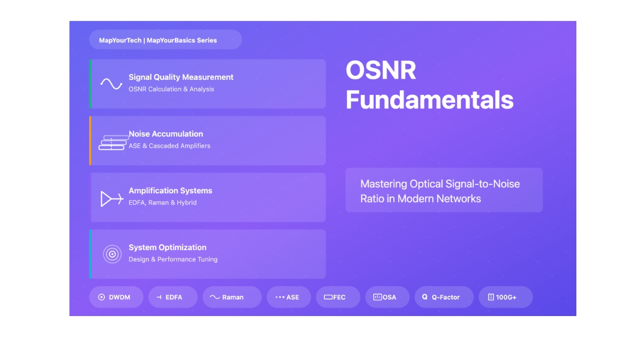Click the 100G+ document icon
This screenshot has width=644, height=337.
pos(491,297)
